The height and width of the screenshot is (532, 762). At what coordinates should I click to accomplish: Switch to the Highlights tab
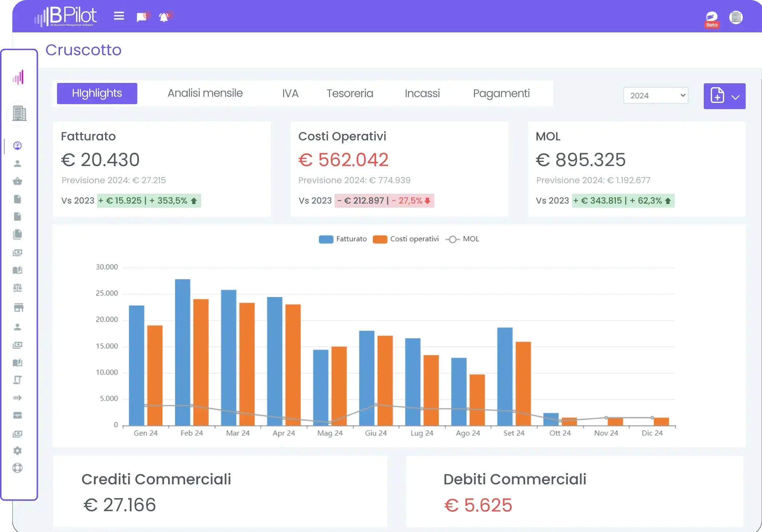pyautogui.click(x=97, y=93)
